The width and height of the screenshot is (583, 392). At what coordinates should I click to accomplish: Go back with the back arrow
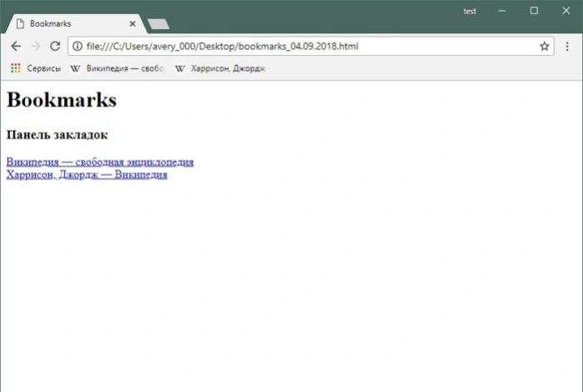(16, 46)
